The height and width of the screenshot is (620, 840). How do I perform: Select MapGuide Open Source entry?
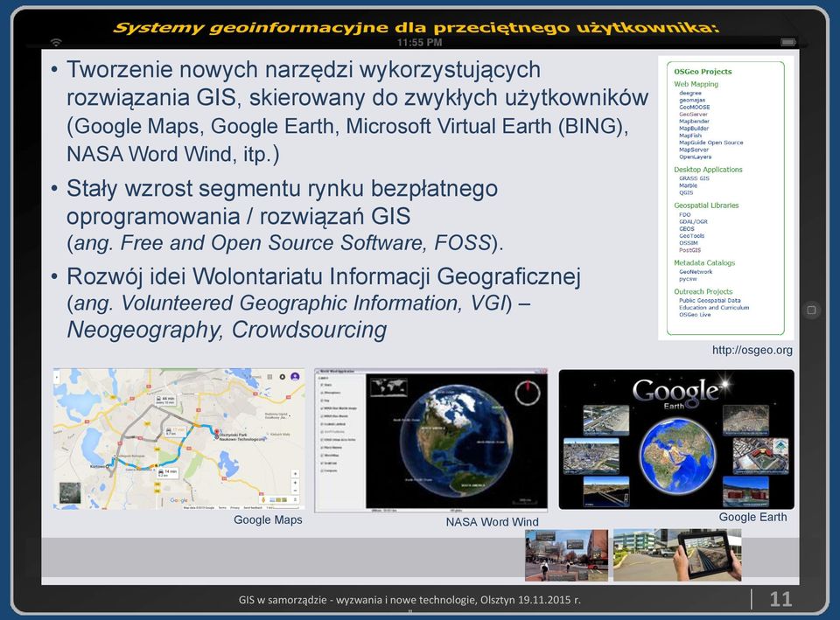pyautogui.click(x=710, y=143)
